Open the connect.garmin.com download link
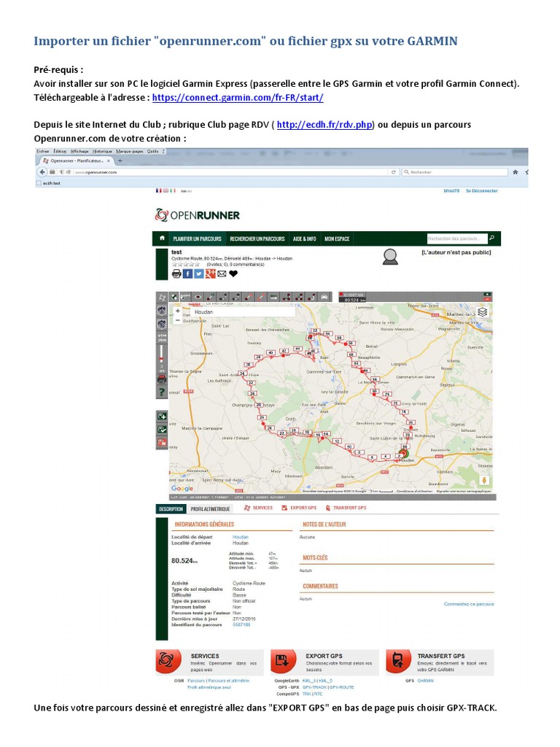This screenshot has width=560, height=747. pyautogui.click(x=238, y=98)
